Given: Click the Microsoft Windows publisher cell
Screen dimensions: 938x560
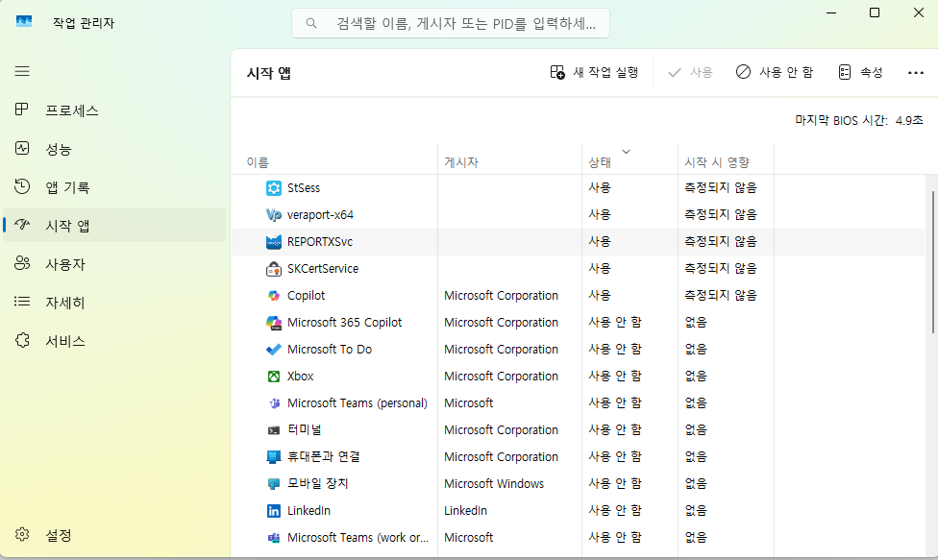Looking at the screenshot, I should 494,484.
